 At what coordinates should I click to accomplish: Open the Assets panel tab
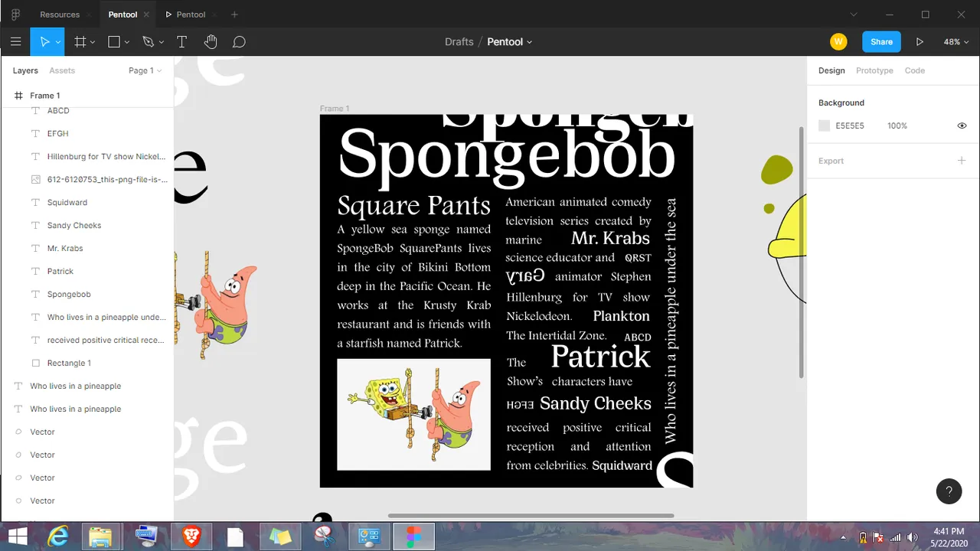pyautogui.click(x=62, y=70)
